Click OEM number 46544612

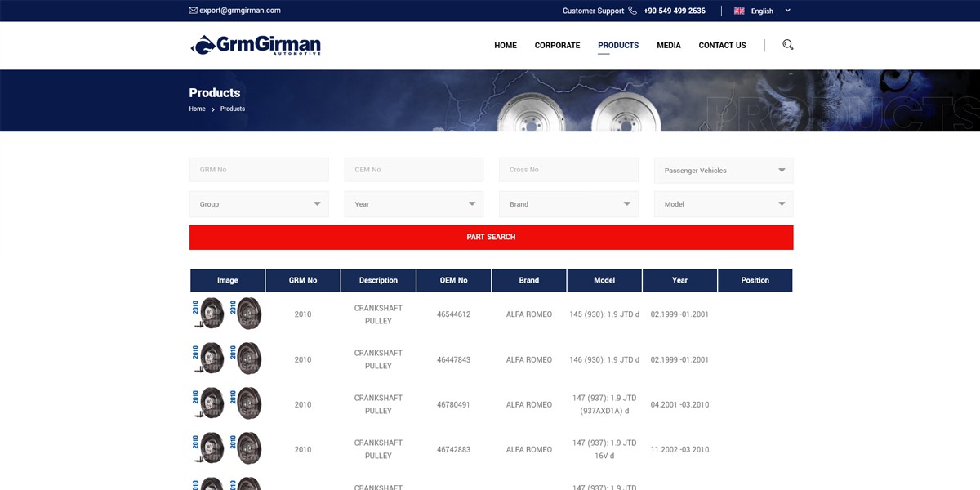coord(454,314)
